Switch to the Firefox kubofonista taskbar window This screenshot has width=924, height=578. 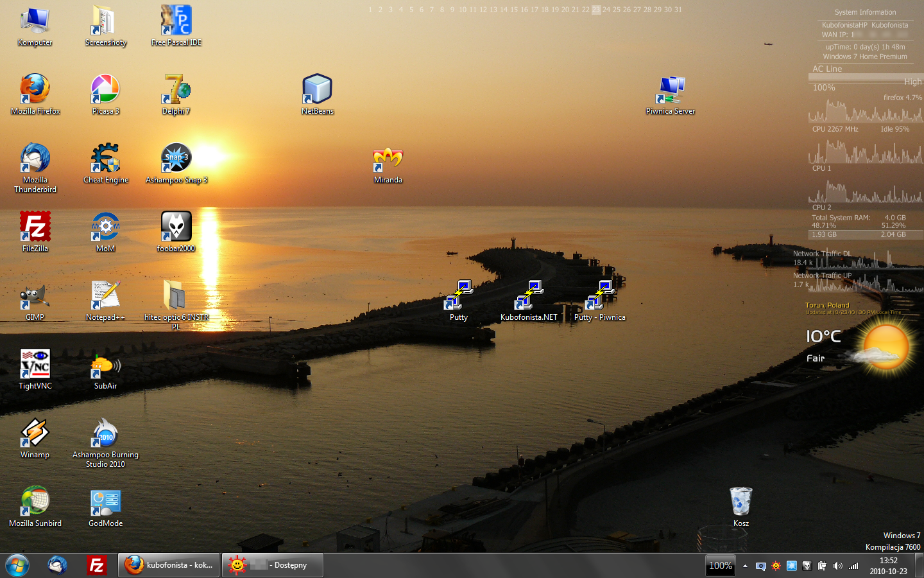(x=169, y=565)
